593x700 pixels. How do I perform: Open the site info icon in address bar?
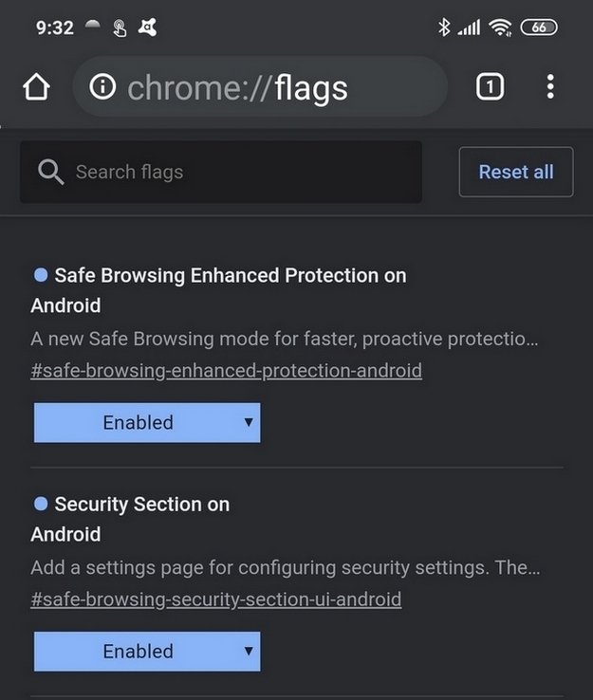[102, 87]
